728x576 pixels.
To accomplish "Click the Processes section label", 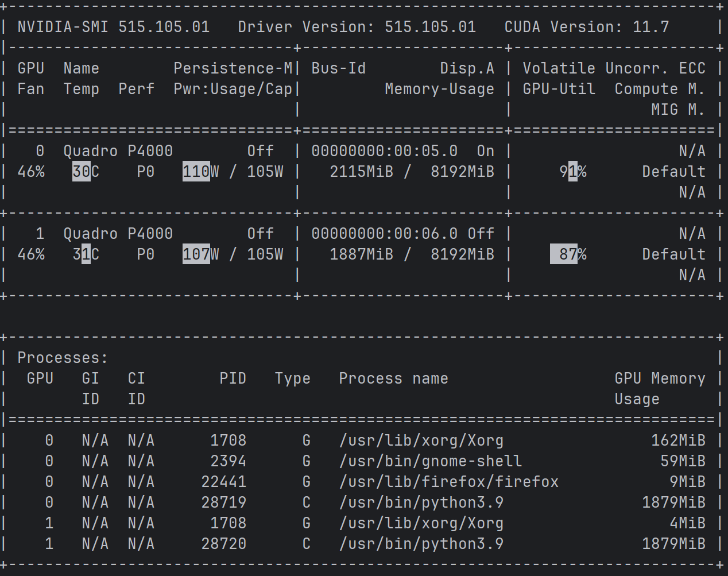I will [63, 358].
